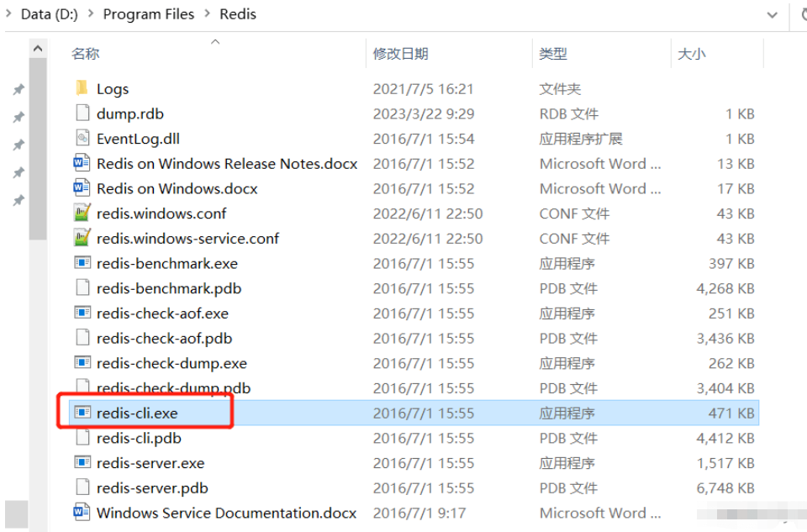Open Windows Service Documentation.docx link

(214, 513)
